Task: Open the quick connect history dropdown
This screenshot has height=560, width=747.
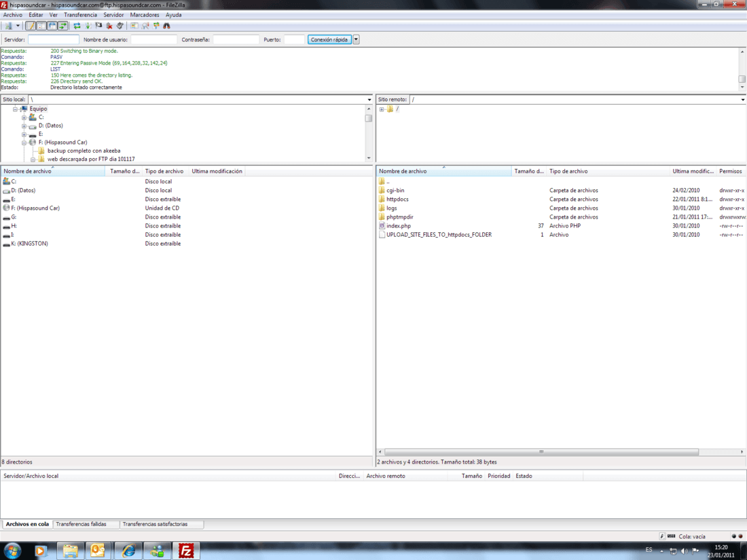Action: [356, 39]
